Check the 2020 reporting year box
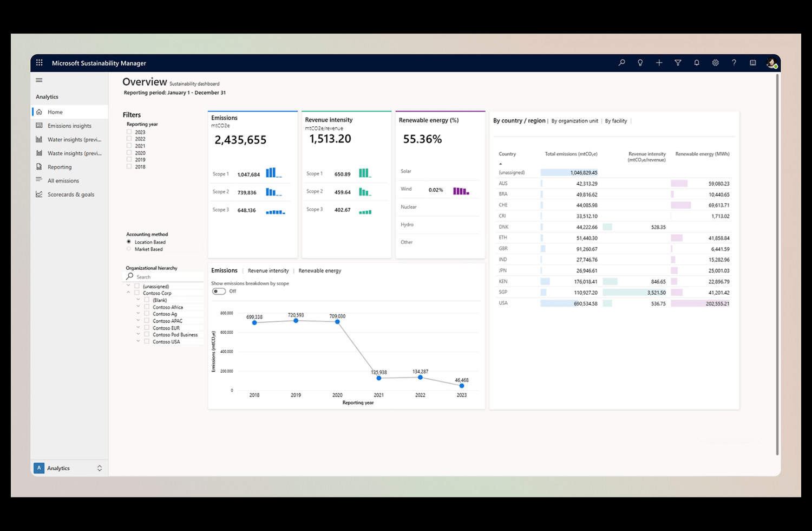This screenshot has width=812, height=531. point(129,153)
